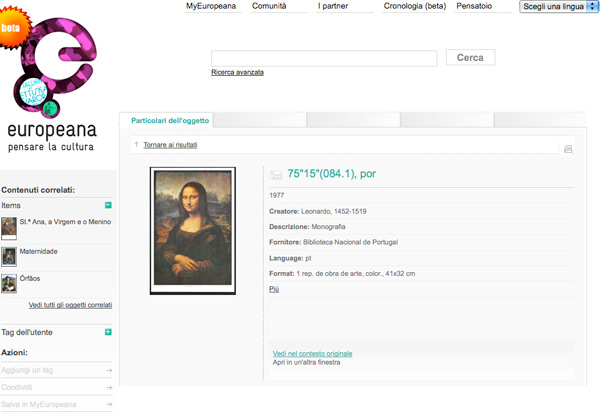Viewport: 600px width, 412px height.
Task: Click the arrow next to Condividi
Action: [108, 387]
